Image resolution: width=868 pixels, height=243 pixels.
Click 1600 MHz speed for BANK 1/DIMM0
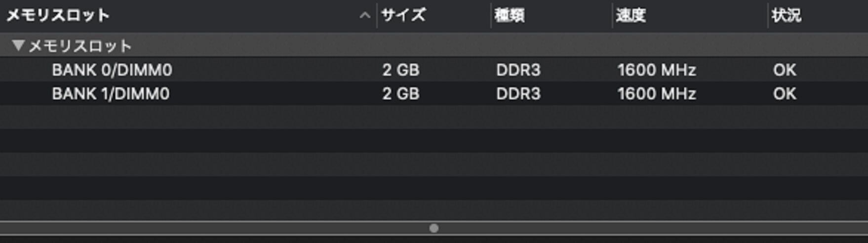click(x=656, y=93)
